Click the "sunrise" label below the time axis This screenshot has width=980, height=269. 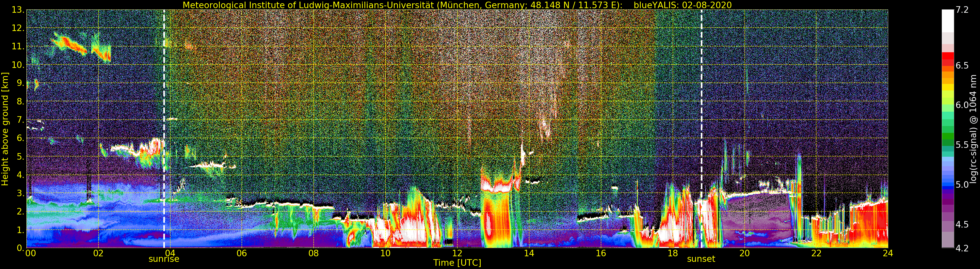coord(164,259)
